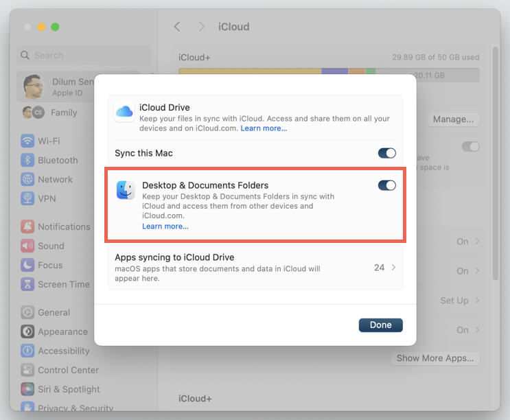This screenshot has width=510, height=420.
Task: Open the first On row chevron
Action: point(477,241)
